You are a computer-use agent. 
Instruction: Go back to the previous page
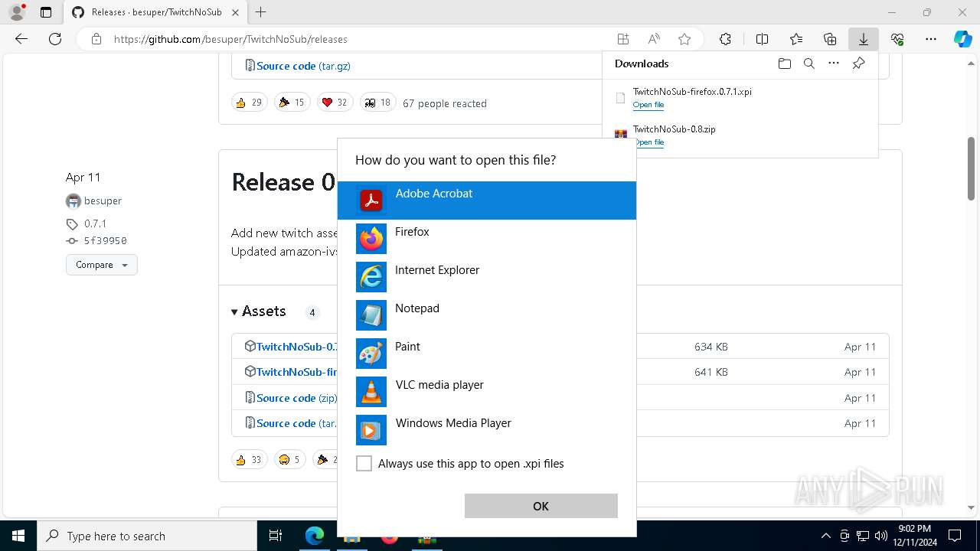coord(21,39)
